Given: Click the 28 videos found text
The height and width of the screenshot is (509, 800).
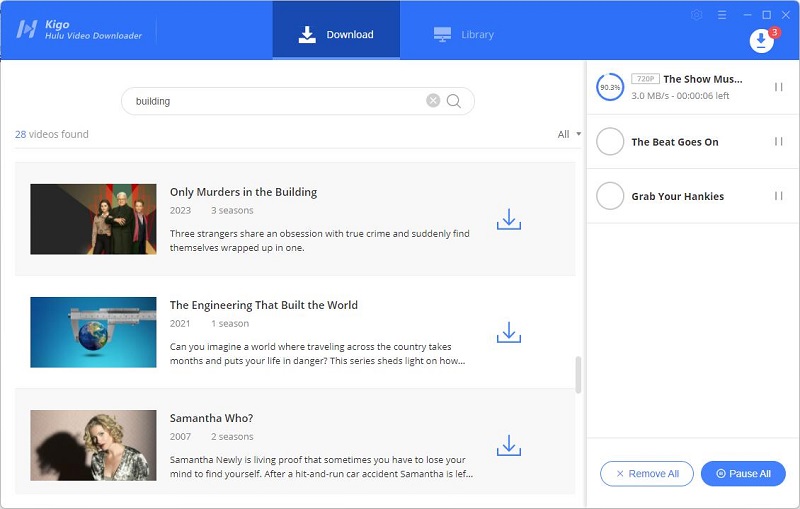Looking at the screenshot, I should (x=52, y=134).
